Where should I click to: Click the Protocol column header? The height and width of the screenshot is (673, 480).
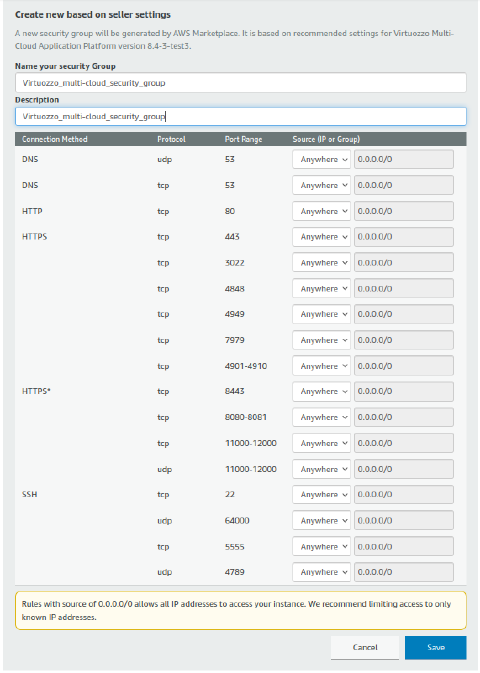click(x=171, y=139)
